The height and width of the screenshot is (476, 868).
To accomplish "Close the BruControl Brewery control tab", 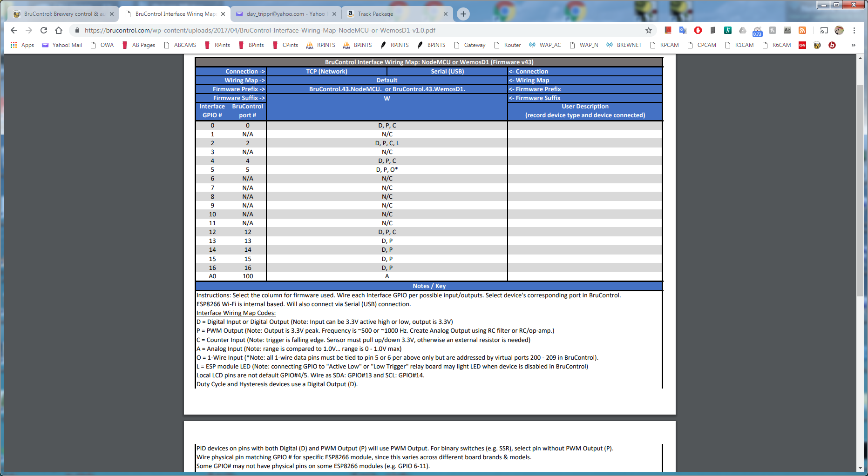I will 112,14.
